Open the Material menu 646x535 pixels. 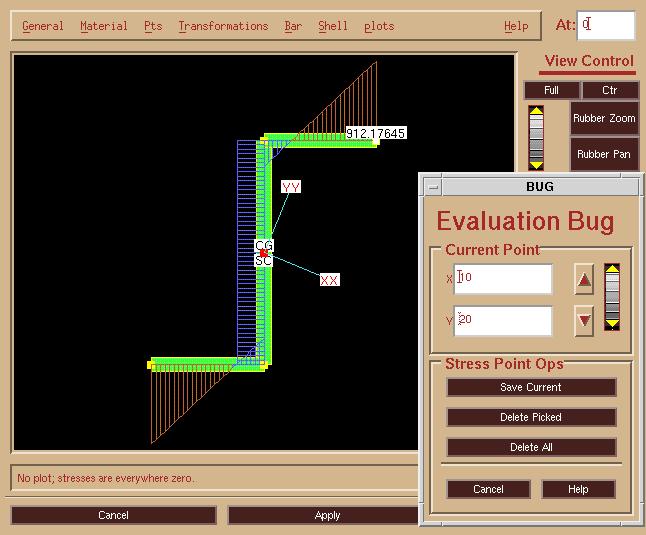pyautogui.click(x=103, y=26)
